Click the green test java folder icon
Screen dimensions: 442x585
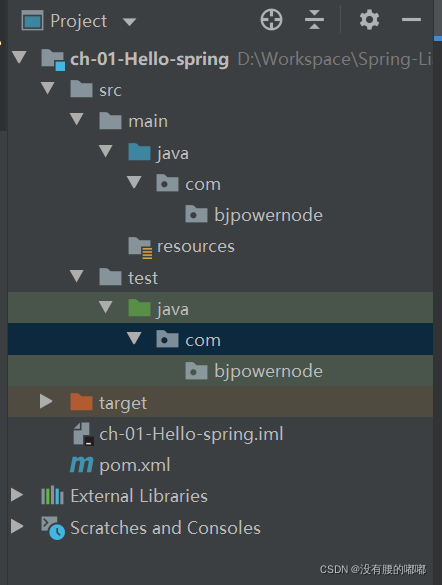[139, 308]
